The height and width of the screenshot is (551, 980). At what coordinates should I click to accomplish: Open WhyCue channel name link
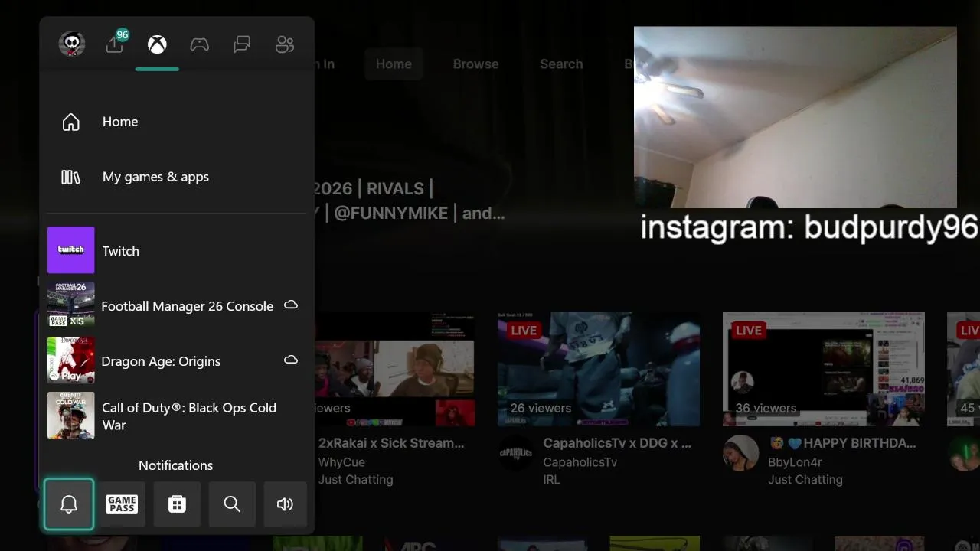[x=341, y=462]
